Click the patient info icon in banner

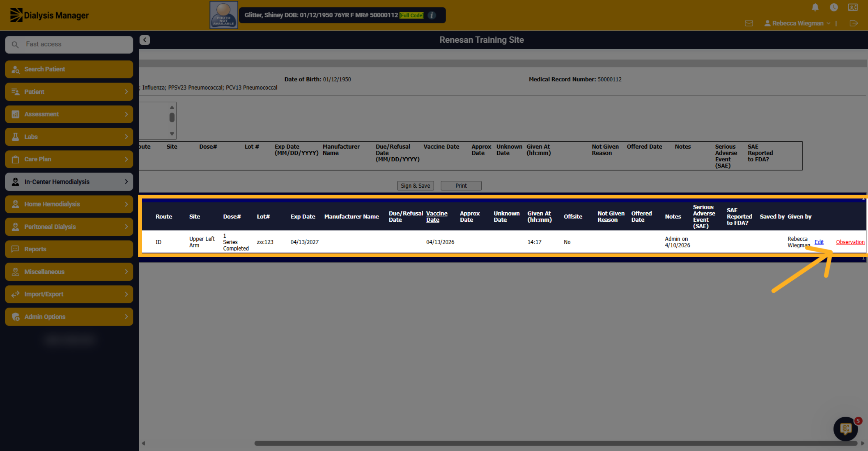click(432, 15)
